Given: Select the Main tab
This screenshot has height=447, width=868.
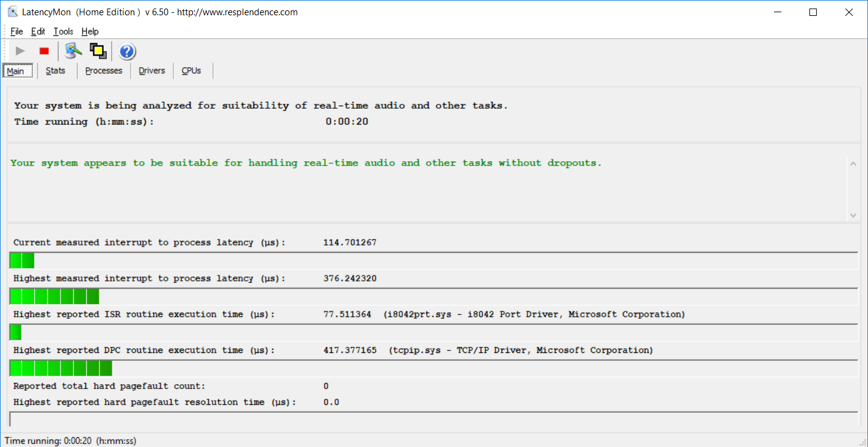Looking at the screenshot, I should (x=16, y=71).
